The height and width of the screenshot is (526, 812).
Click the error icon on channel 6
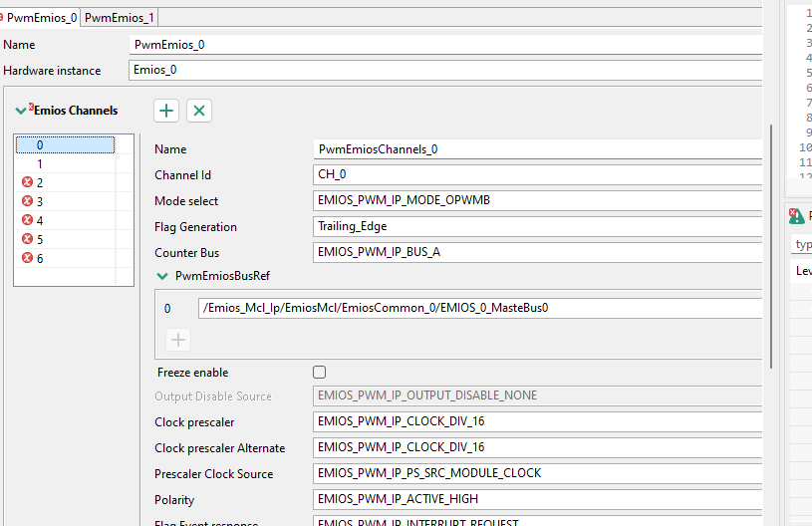point(27,258)
